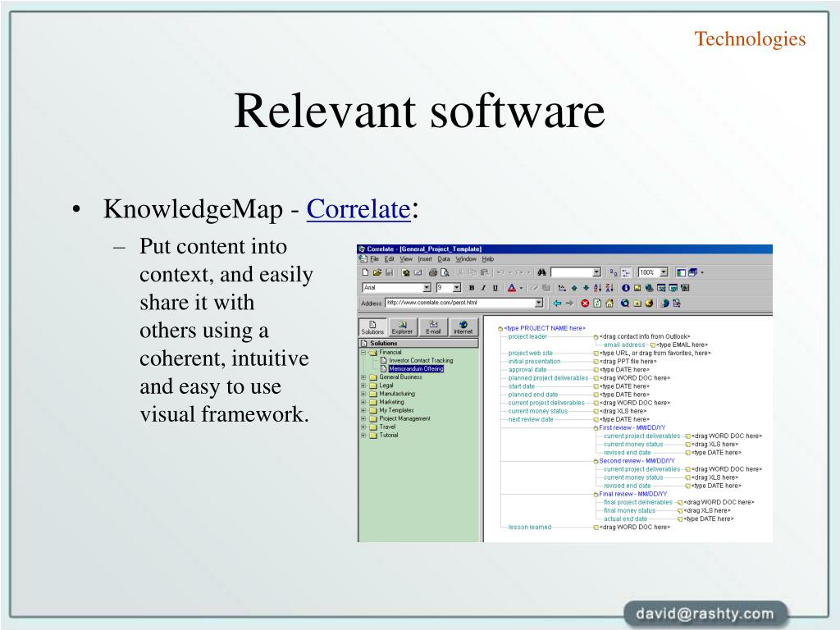Expand the Project Management folder
Screen dimensions: 840x630
click(363, 419)
